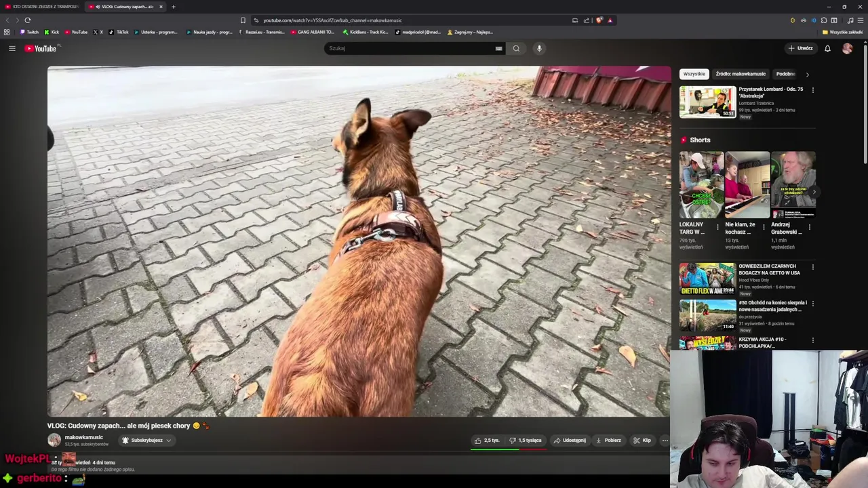Open the YouTube hamburger guide menu

[12, 48]
